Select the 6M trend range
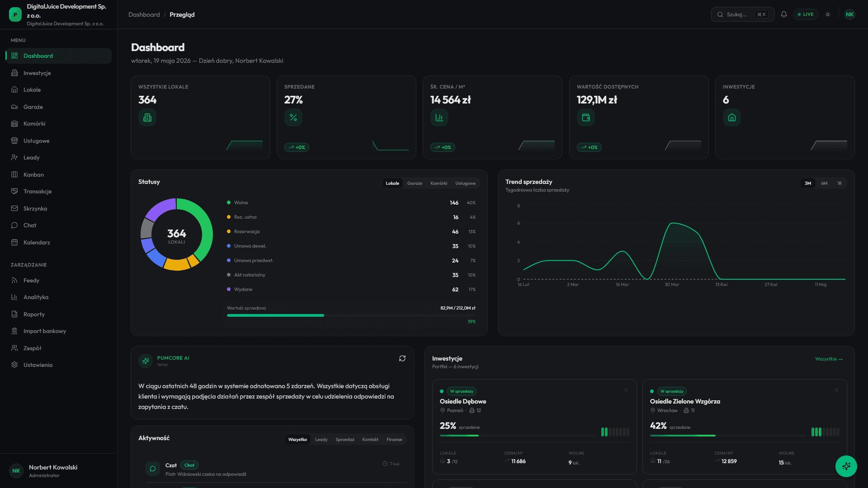 (824, 183)
